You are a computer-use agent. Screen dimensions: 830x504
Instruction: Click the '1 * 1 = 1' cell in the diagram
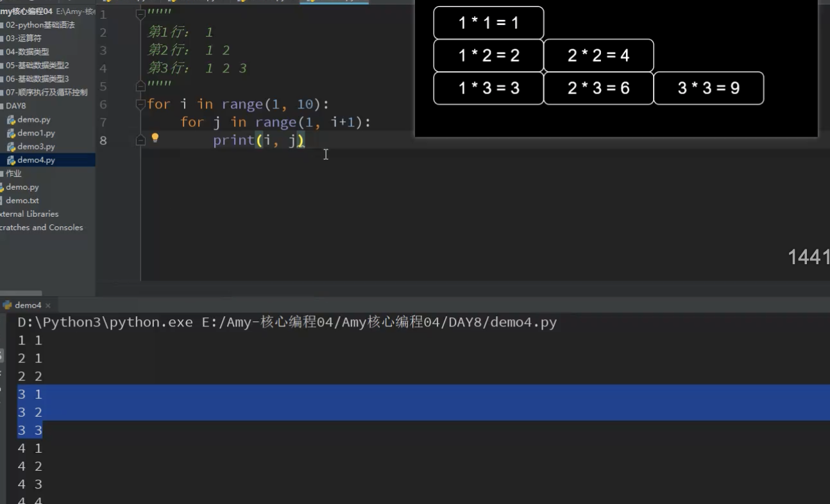(489, 23)
